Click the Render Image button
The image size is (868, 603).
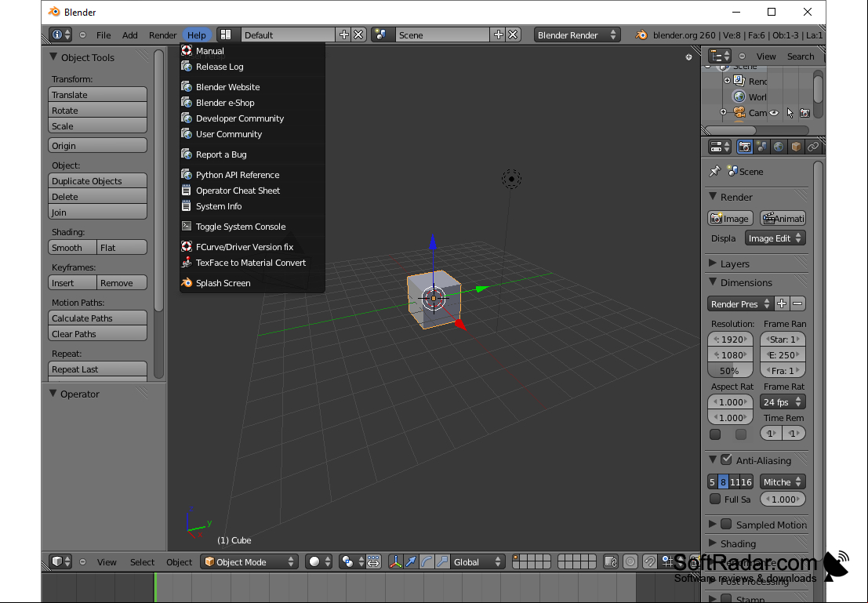tap(731, 219)
